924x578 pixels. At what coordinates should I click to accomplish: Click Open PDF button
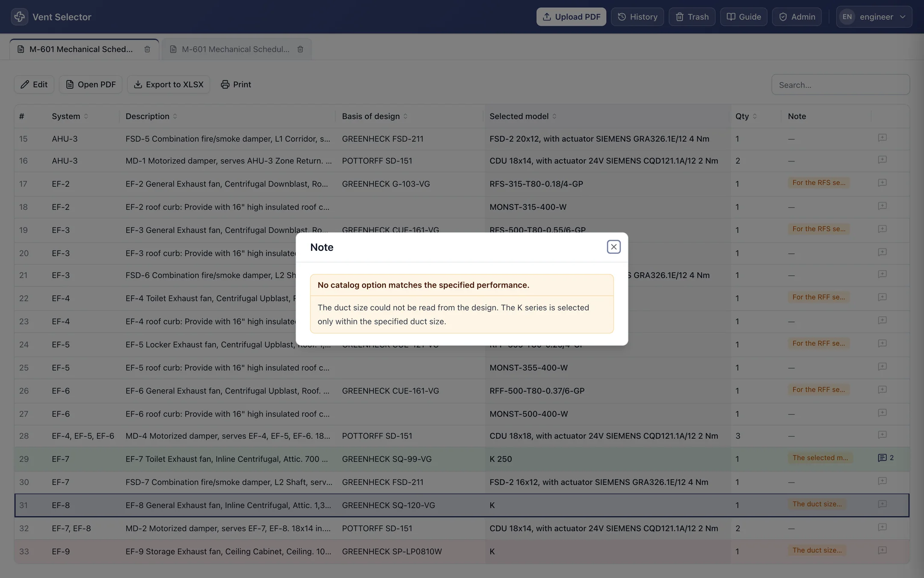point(90,84)
